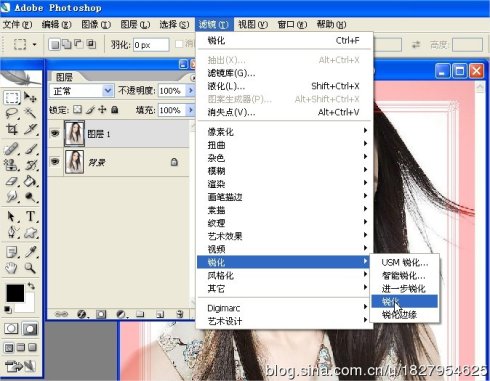Open the 文件 menu
This screenshot has width=490, height=381.
(x=17, y=24)
